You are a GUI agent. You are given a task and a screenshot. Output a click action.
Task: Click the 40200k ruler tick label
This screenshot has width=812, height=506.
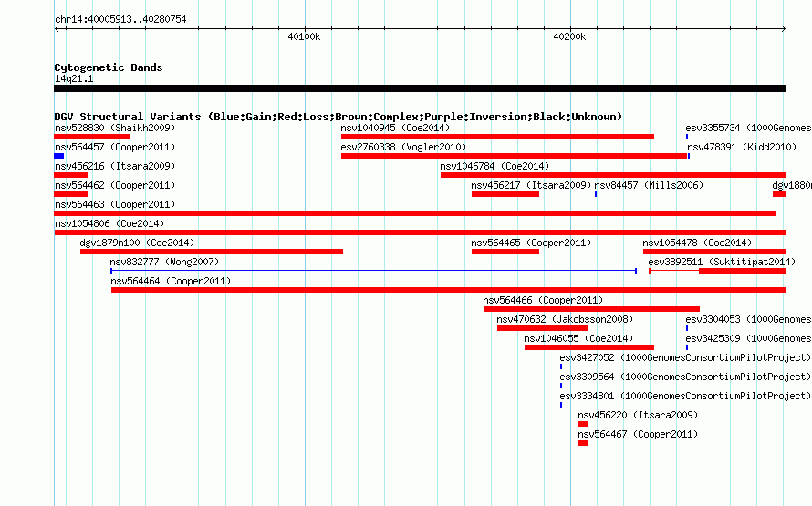tap(569, 36)
